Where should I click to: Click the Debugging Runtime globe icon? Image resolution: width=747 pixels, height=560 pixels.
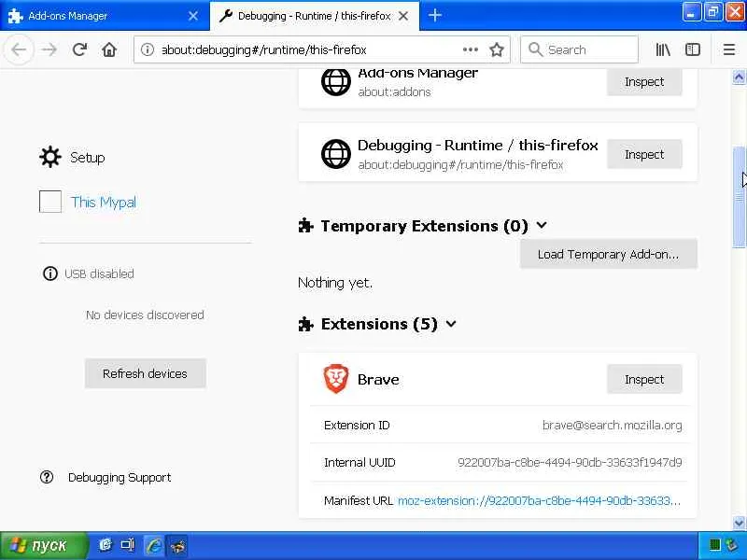[x=336, y=154]
